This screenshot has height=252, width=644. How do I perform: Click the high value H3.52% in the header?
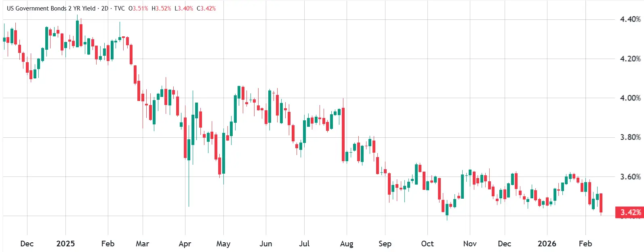pyautogui.click(x=161, y=8)
